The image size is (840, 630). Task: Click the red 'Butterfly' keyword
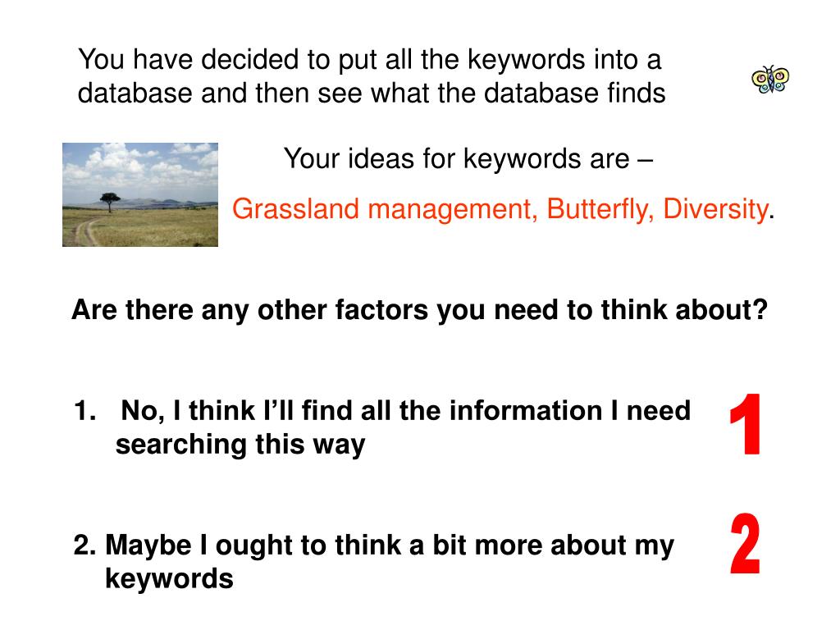[x=600, y=209]
